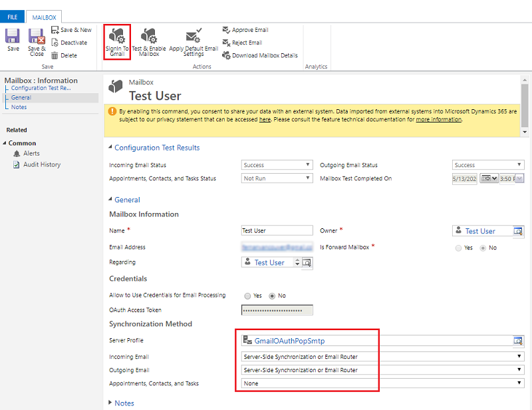This screenshot has height=410, width=532.
Task: Click the Approve Email command
Action: click(x=245, y=30)
